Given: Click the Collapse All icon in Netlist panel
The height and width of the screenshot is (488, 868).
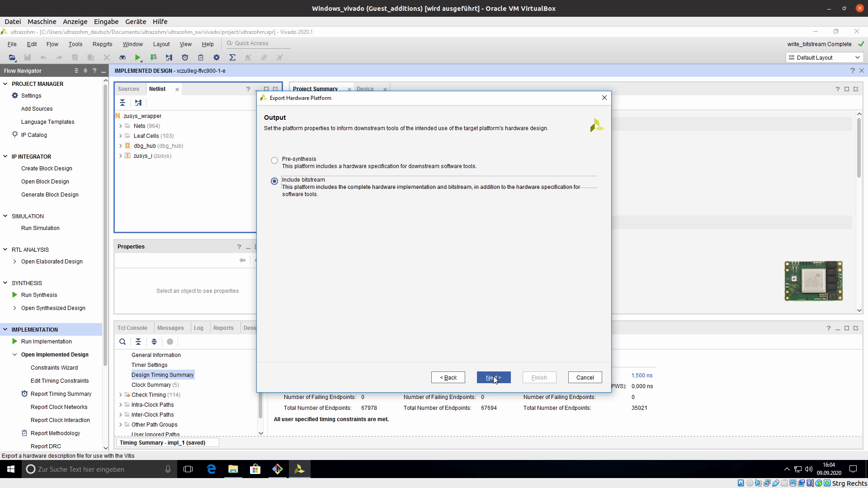Looking at the screenshot, I should pos(123,103).
